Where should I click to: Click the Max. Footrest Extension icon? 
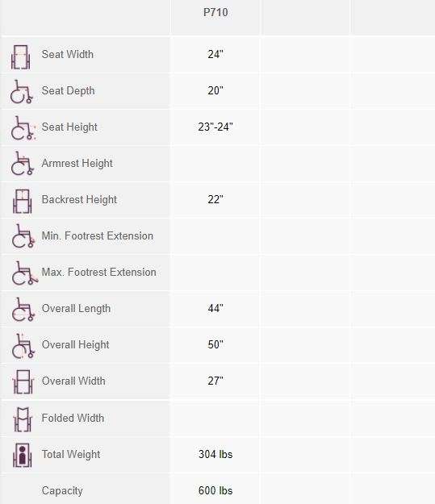pyautogui.click(x=24, y=273)
